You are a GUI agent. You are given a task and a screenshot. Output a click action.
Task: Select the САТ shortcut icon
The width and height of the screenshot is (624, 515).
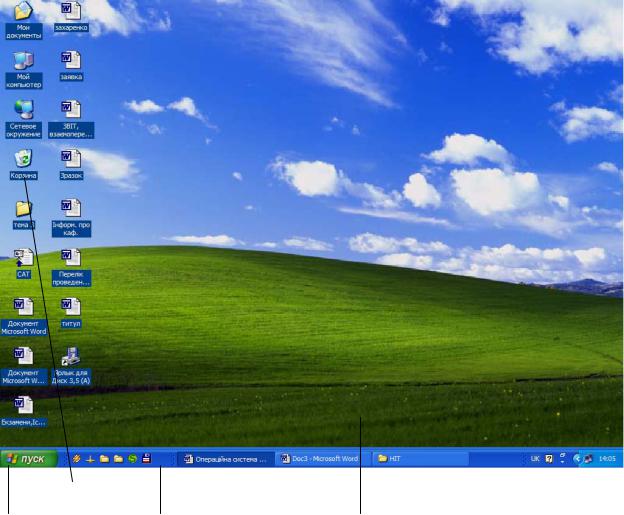(23, 263)
